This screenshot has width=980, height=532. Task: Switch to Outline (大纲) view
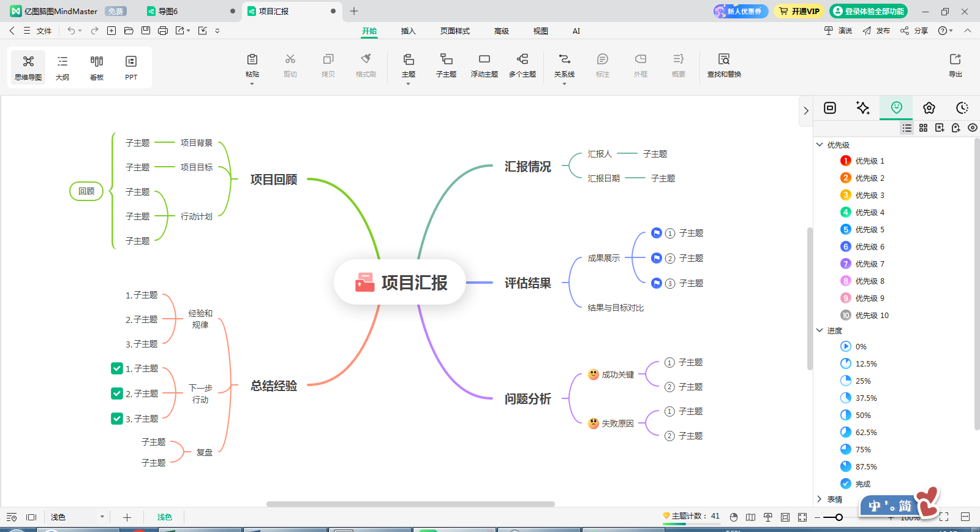point(62,66)
